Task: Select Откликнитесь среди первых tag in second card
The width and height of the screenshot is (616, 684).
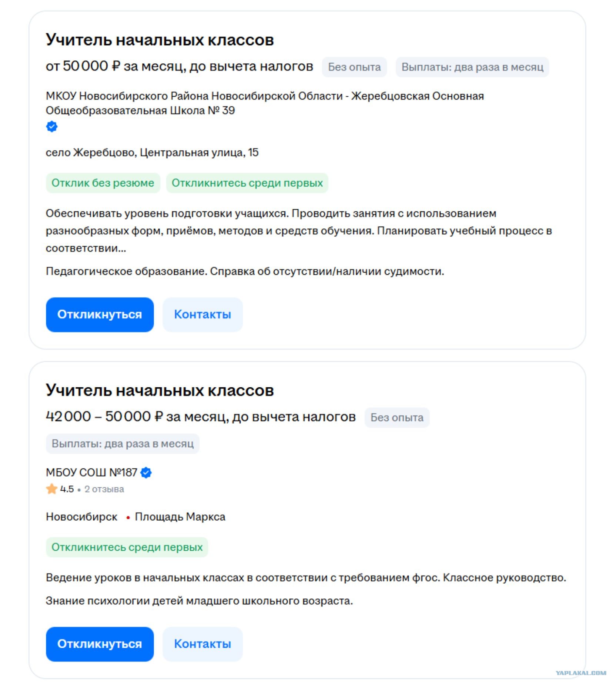Action: tap(127, 547)
